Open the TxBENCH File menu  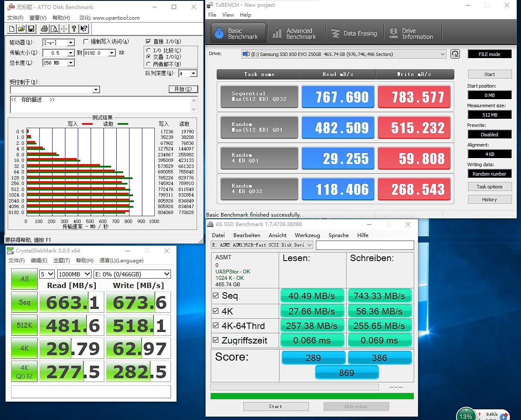point(212,15)
